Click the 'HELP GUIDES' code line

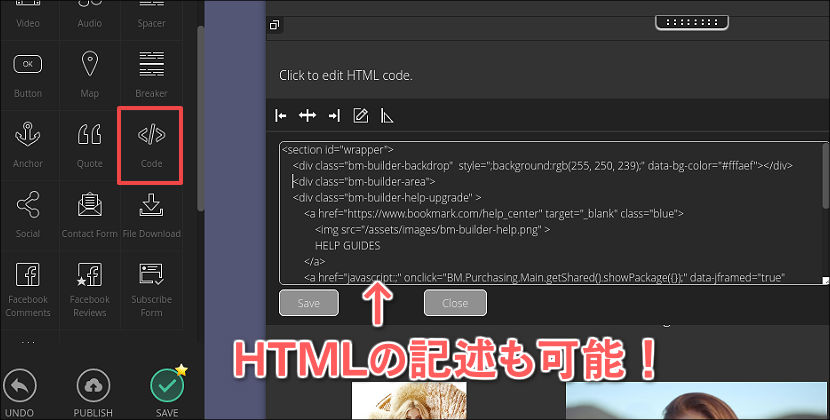click(x=347, y=246)
